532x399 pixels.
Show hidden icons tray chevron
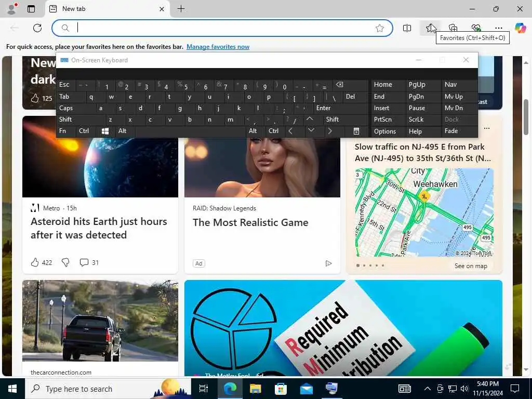pos(428,389)
